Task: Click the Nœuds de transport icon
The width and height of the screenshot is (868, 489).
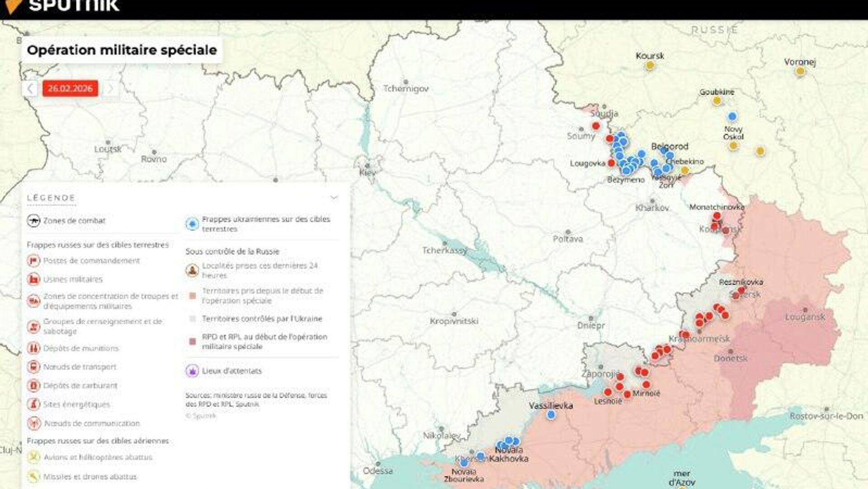Action: click(x=33, y=367)
